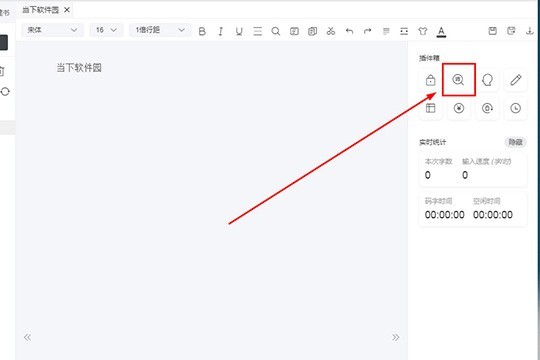Open the table layout plugin icon
This screenshot has width=540, height=360.
[x=430, y=108]
